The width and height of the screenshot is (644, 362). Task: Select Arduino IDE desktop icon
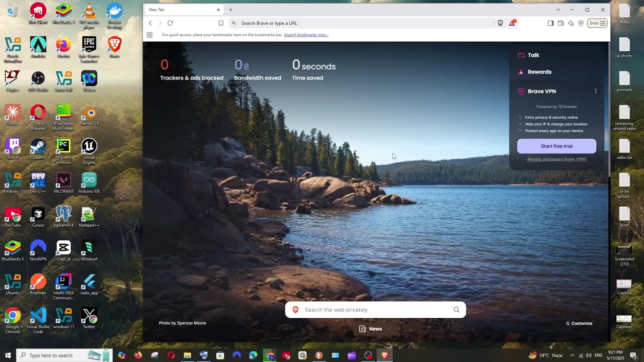[89, 183]
